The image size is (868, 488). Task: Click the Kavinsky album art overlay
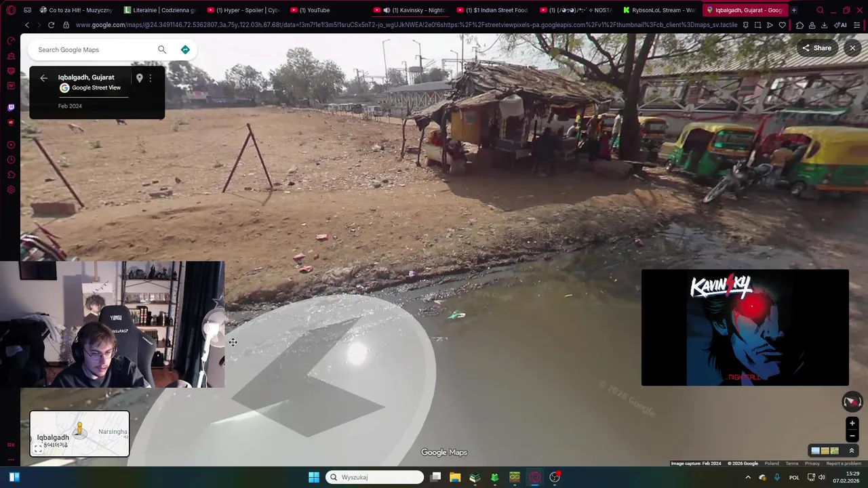745,327
